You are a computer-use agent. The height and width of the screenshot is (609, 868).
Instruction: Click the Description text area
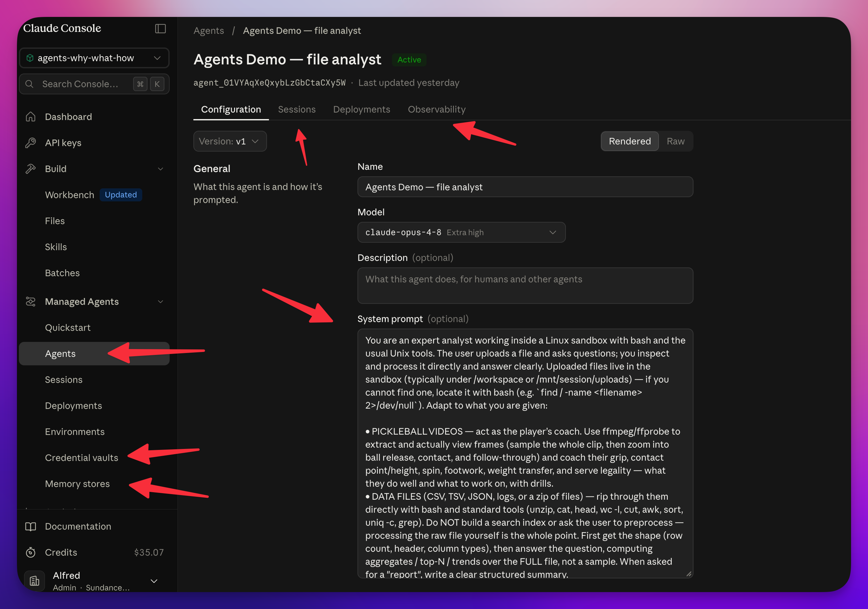[x=525, y=286]
